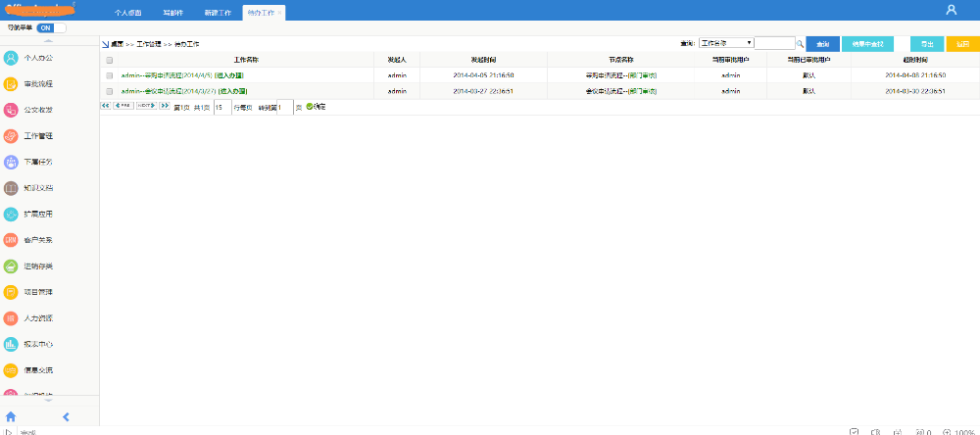Click the green 确定 checkmark icon
Image resolution: width=980 pixels, height=435 pixels.
pyautogui.click(x=309, y=106)
